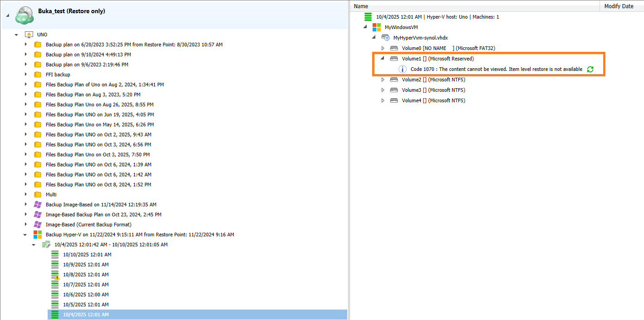Click the info icon next to Code 1070
Screen dimensions: 644x320
click(x=402, y=69)
